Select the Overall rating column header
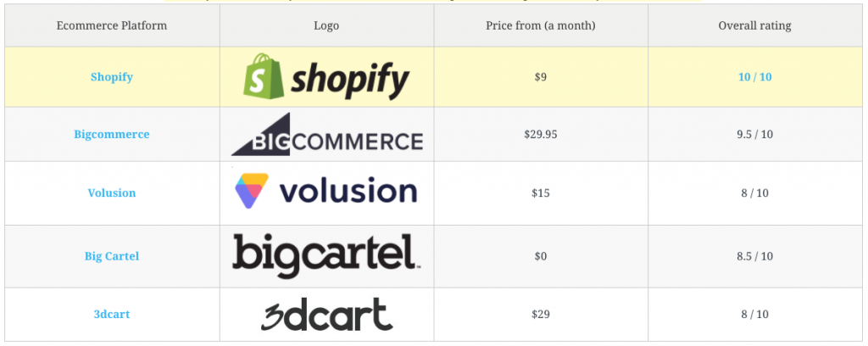Image resolution: width=868 pixels, height=346 pixels. coord(755,25)
